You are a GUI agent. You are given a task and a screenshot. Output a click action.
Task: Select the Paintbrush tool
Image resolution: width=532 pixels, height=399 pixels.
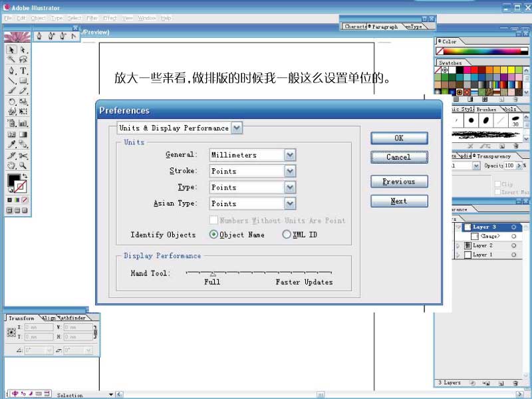click(11, 90)
